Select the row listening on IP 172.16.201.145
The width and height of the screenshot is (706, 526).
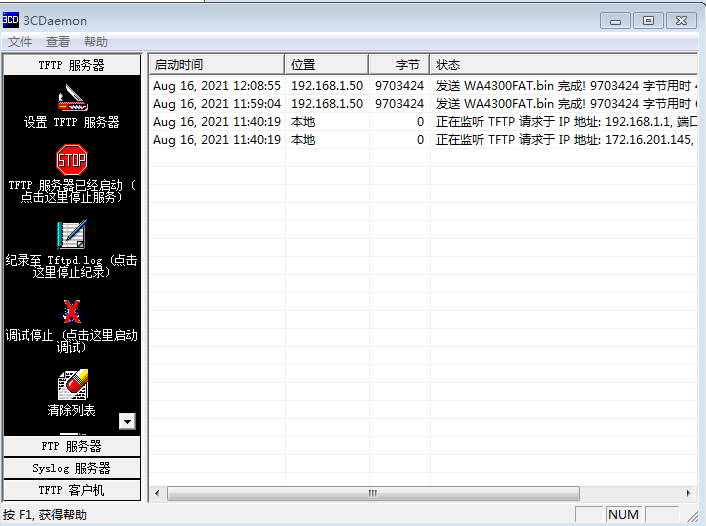[x=423, y=140]
